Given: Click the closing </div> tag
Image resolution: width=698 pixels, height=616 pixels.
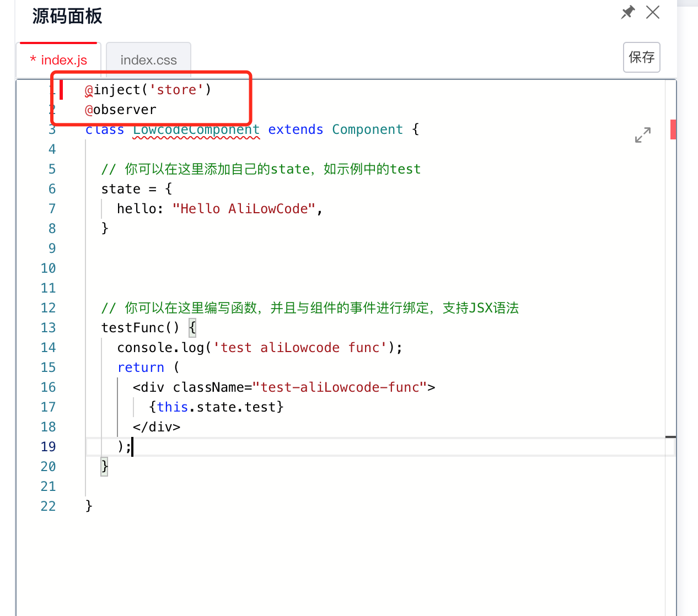Looking at the screenshot, I should (157, 427).
